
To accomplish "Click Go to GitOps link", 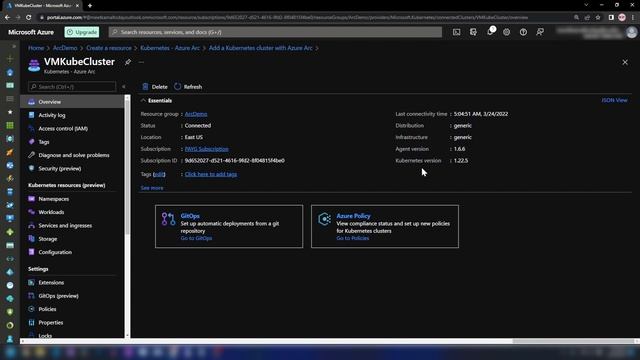I will point(196,238).
